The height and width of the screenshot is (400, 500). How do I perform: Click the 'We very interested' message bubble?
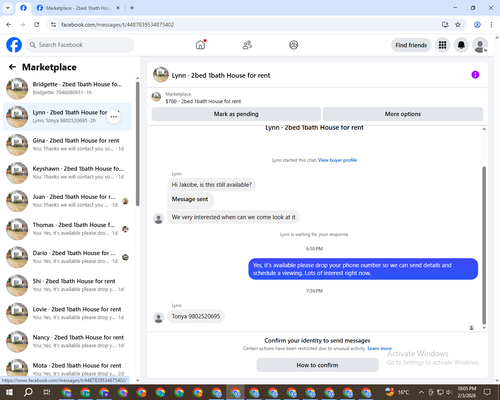pyautogui.click(x=233, y=217)
